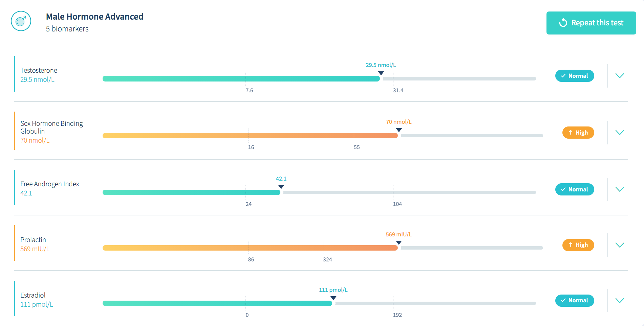
Task: Click the male symbol icon in header
Action: [21, 21]
